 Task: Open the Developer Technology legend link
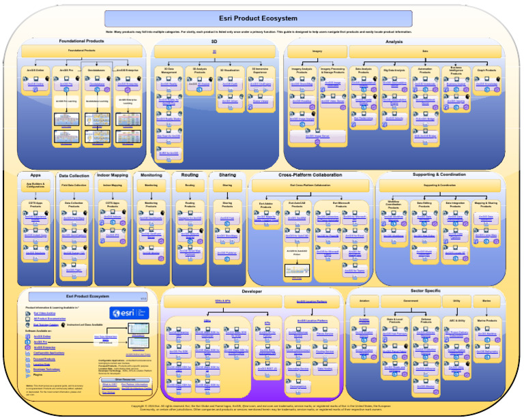pyautogui.click(x=46, y=370)
